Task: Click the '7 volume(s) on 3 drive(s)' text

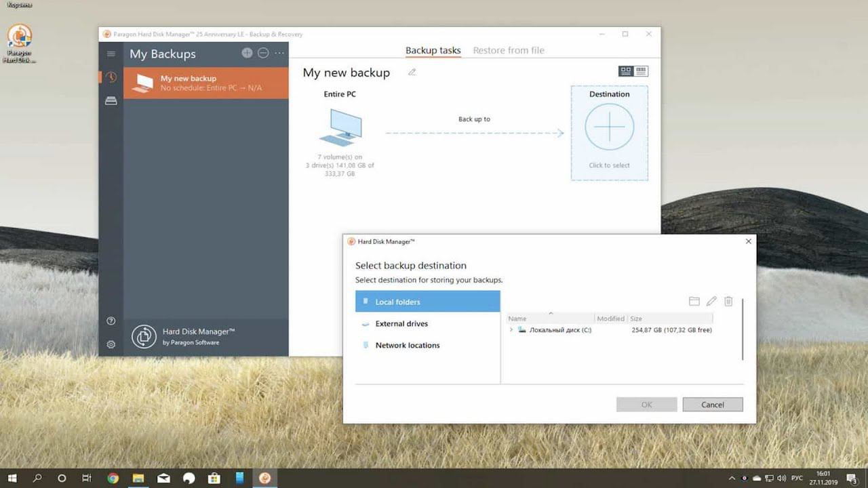Action: [340, 165]
